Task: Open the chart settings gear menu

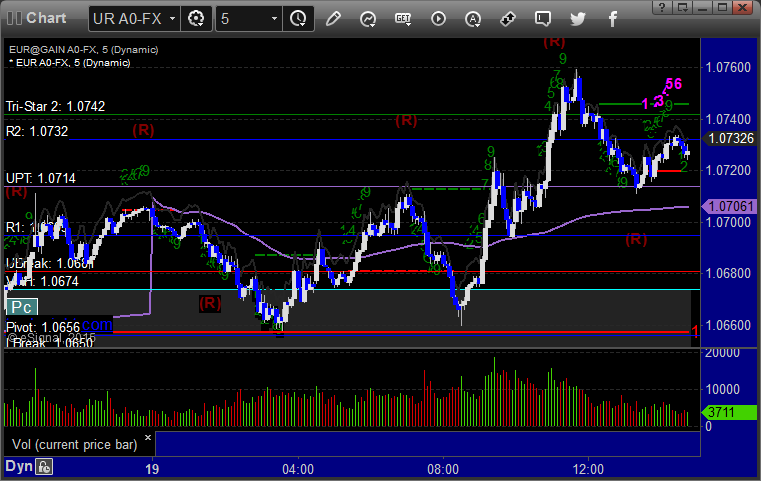Action: [x=196, y=19]
